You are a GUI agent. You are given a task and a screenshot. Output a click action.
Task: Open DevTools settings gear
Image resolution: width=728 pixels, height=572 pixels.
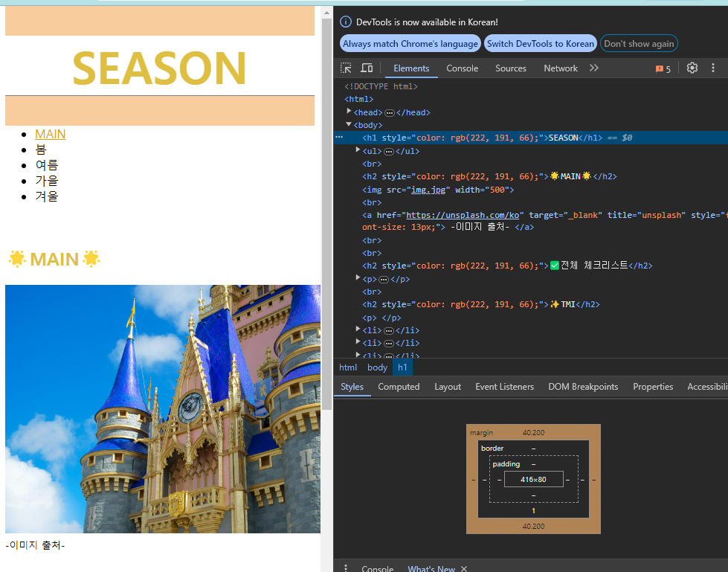click(x=692, y=68)
